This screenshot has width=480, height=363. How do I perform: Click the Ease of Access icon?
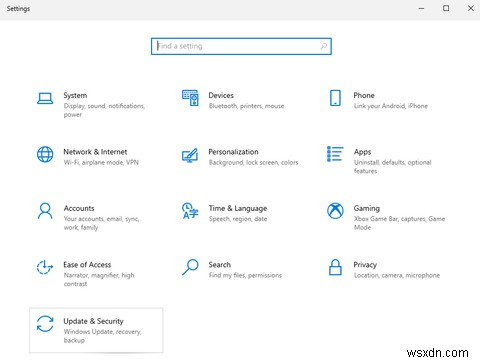(45, 267)
